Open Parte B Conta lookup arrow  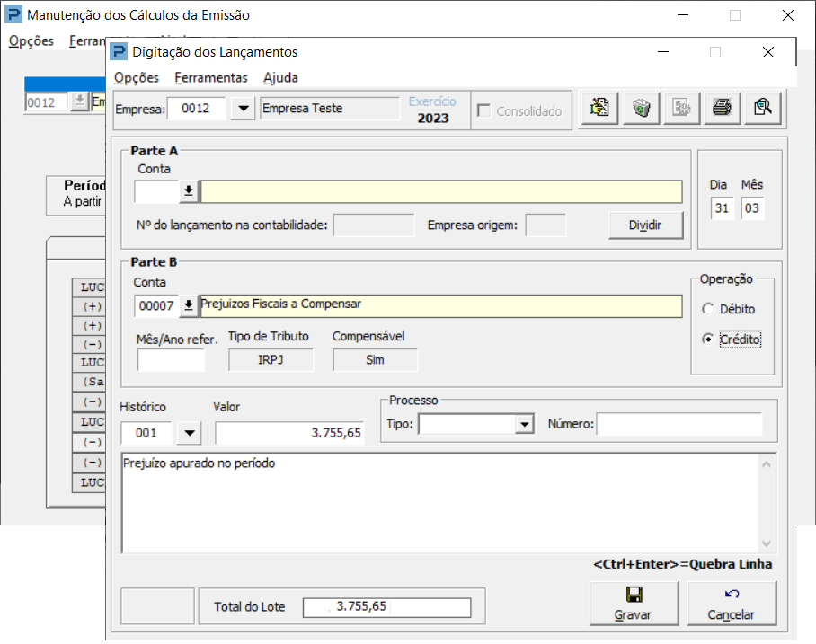(189, 305)
